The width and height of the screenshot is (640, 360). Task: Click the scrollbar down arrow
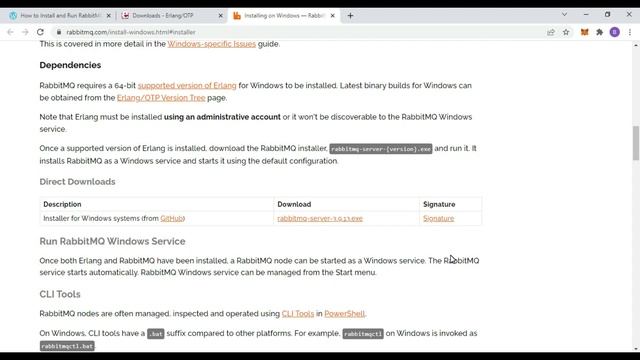[x=636, y=349]
